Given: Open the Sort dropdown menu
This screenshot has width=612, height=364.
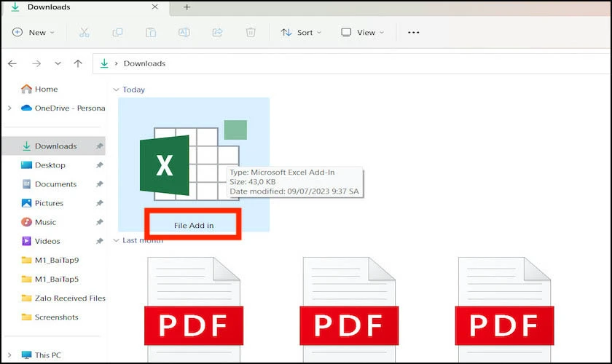Looking at the screenshot, I should pos(301,32).
